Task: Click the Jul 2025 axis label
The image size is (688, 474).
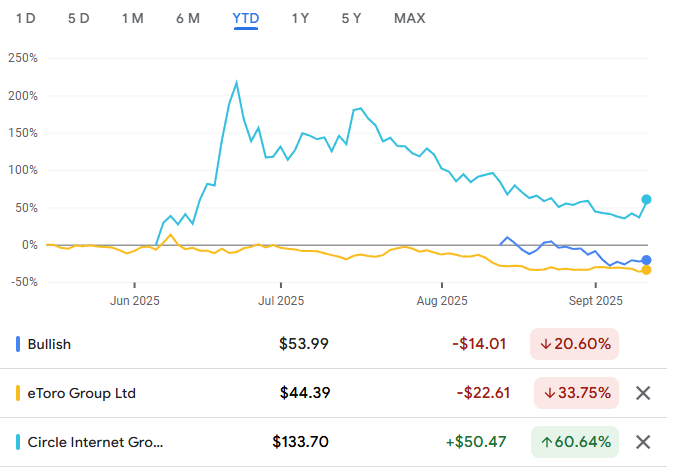Action: tap(281, 301)
